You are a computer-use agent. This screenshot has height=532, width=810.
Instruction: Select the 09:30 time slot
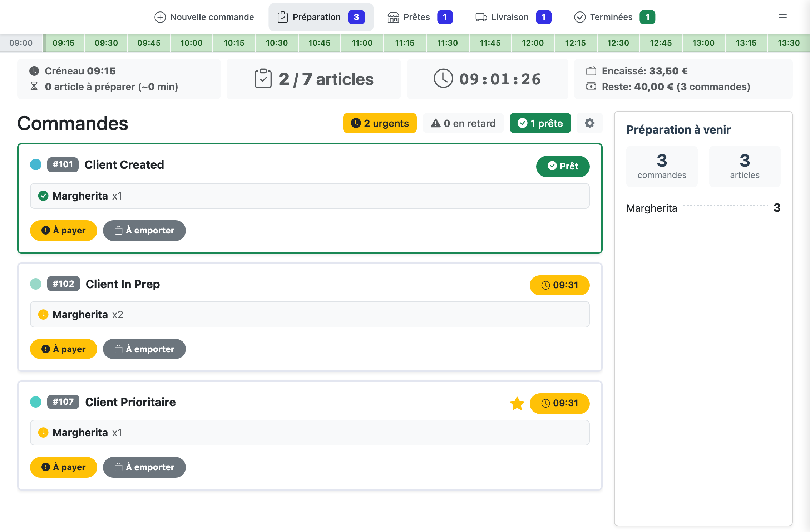click(x=106, y=43)
